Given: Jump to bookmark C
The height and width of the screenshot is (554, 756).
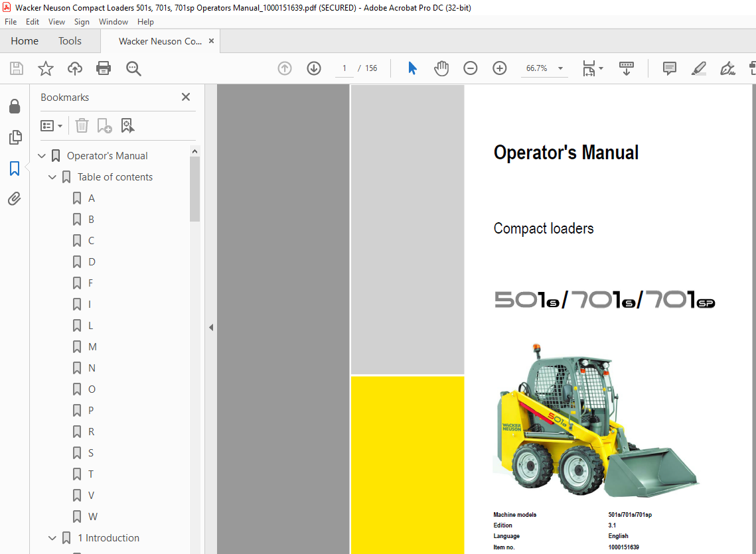Looking at the screenshot, I should click(91, 241).
